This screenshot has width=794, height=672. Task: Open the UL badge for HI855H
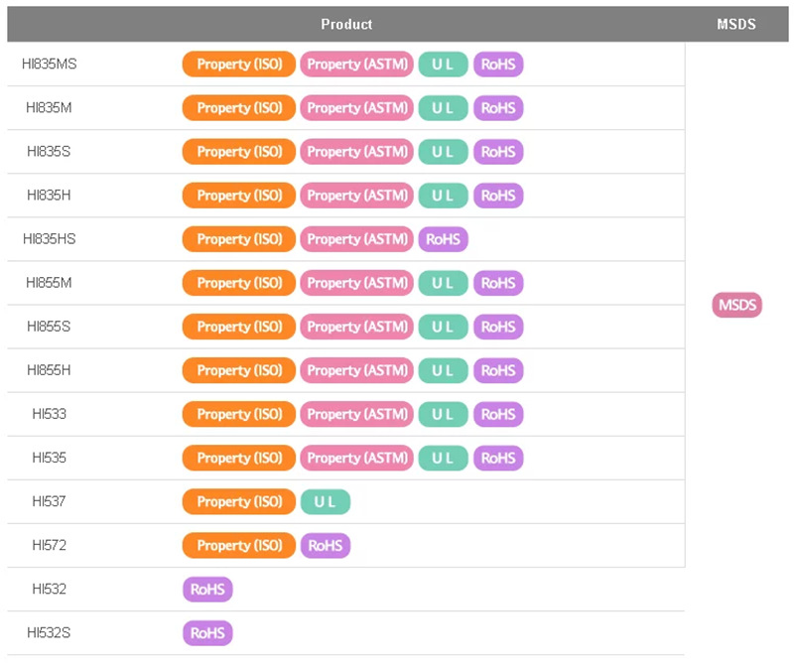[443, 370]
